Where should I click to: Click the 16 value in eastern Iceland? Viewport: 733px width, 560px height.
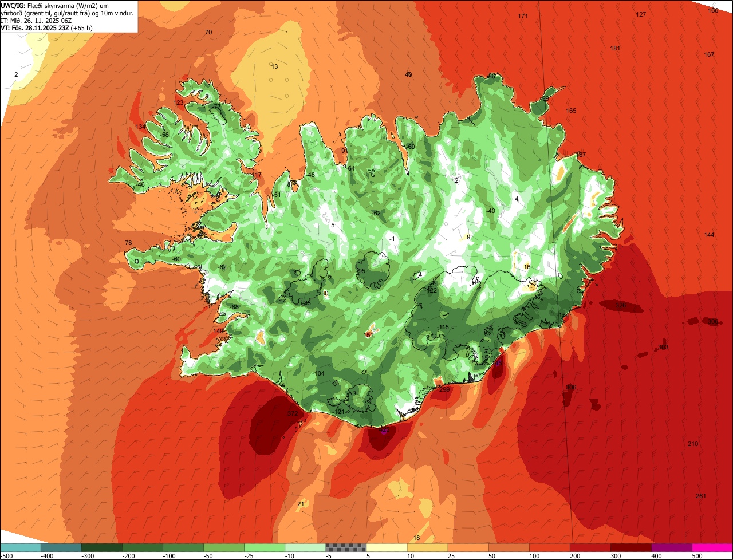click(x=527, y=267)
